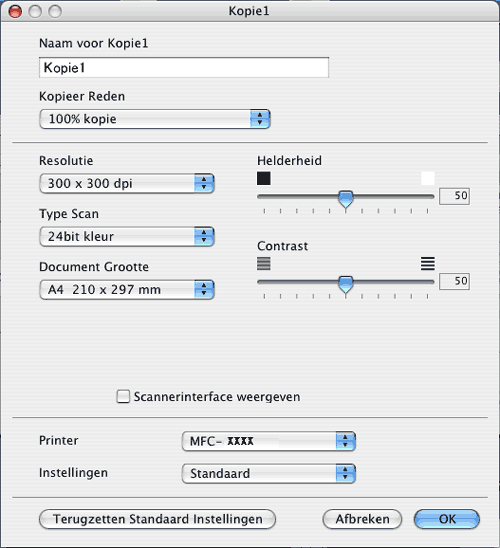Confirm settings with the OK button
The height and width of the screenshot is (548, 500).
pyautogui.click(x=447, y=519)
